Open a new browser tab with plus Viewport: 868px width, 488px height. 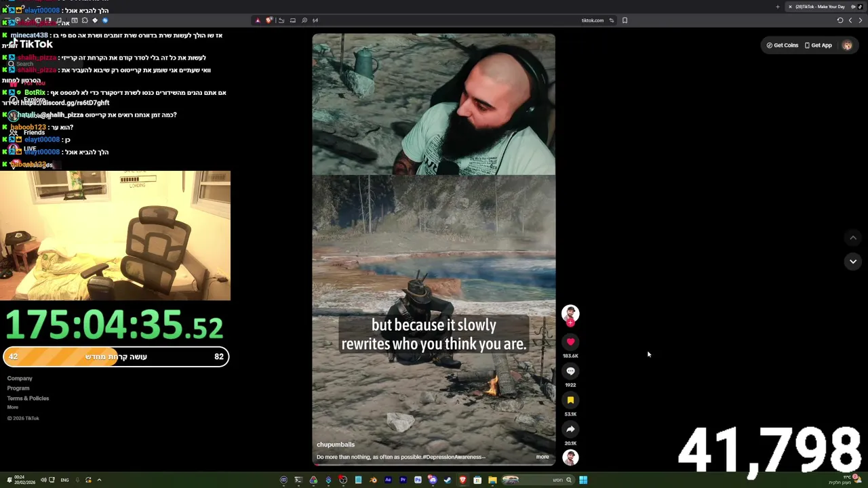click(x=778, y=7)
